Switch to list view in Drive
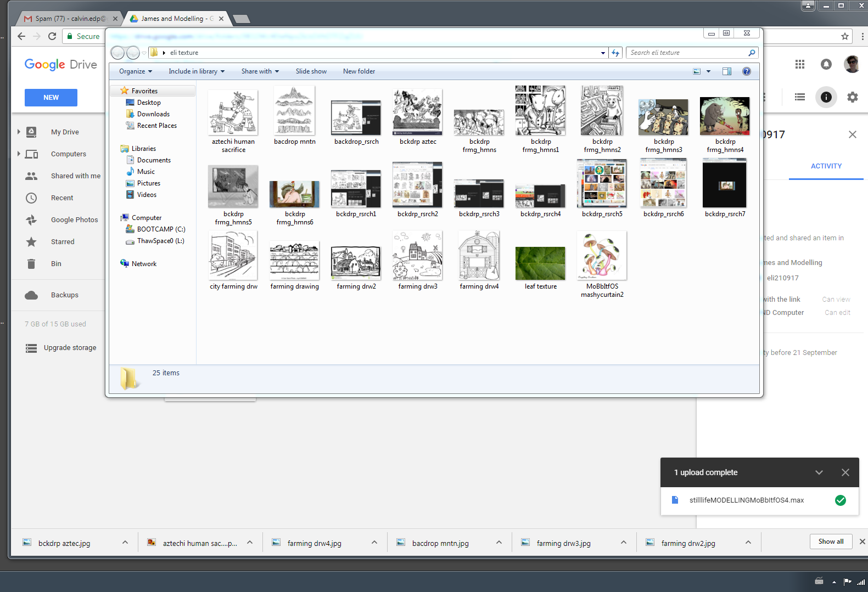868x592 pixels. [800, 97]
